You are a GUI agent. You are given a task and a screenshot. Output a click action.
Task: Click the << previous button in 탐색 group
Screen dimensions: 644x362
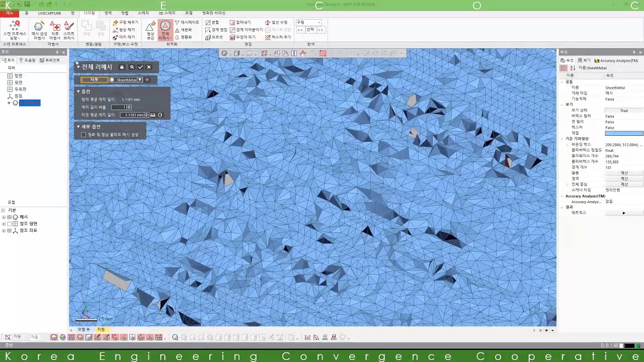(x=300, y=30)
